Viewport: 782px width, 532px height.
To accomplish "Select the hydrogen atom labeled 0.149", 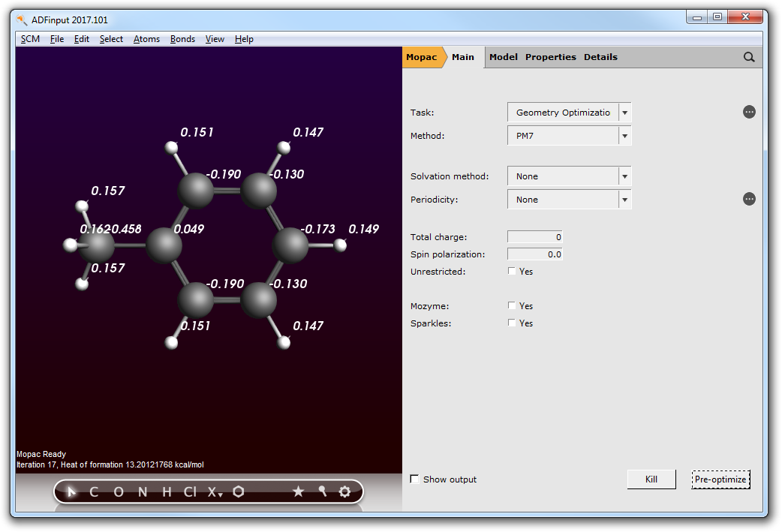I will [340, 245].
